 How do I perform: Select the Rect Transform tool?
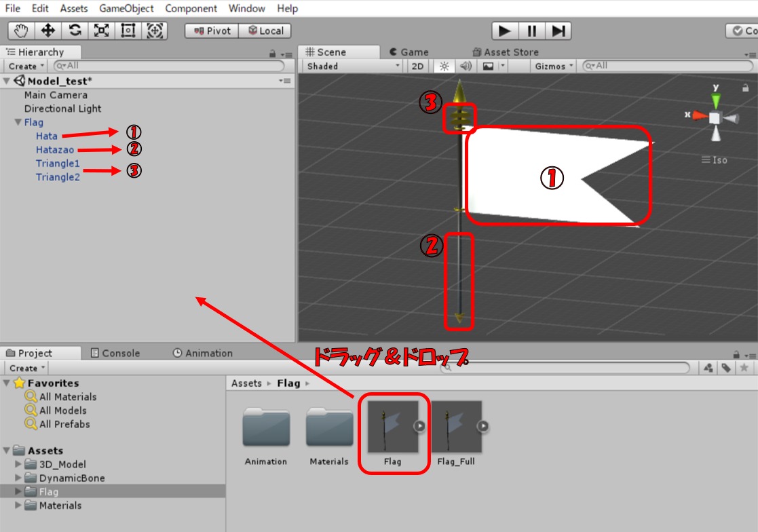pyautogui.click(x=128, y=31)
